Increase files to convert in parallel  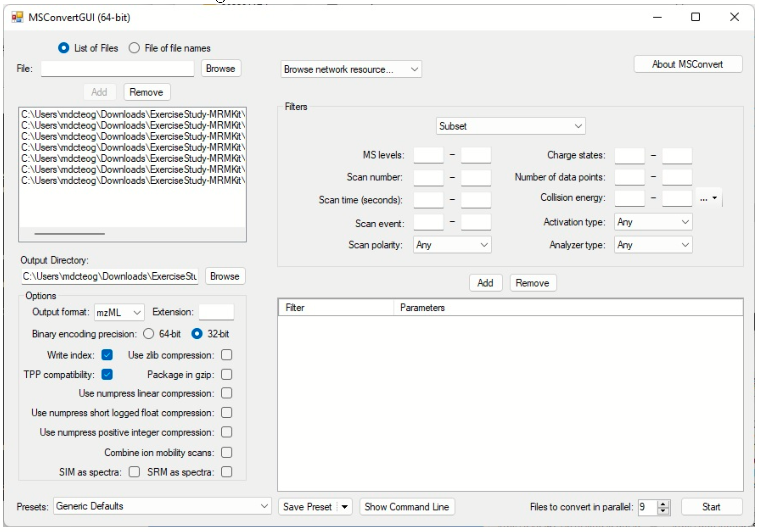pyautogui.click(x=663, y=504)
